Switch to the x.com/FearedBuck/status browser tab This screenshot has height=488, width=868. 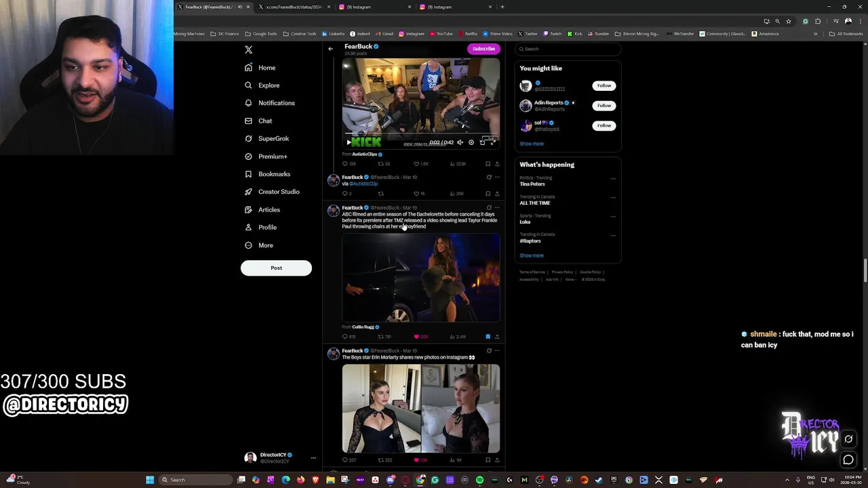[x=294, y=7]
